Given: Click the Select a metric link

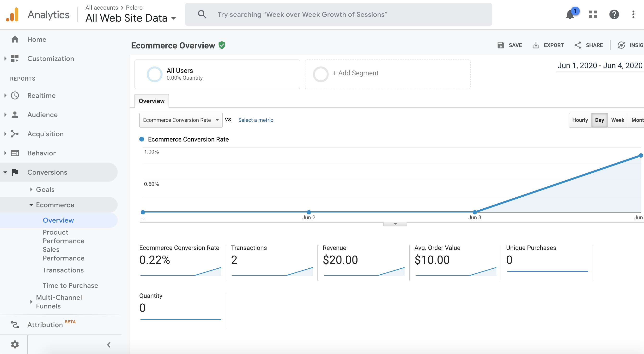Looking at the screenshot, I should [255, 120].
